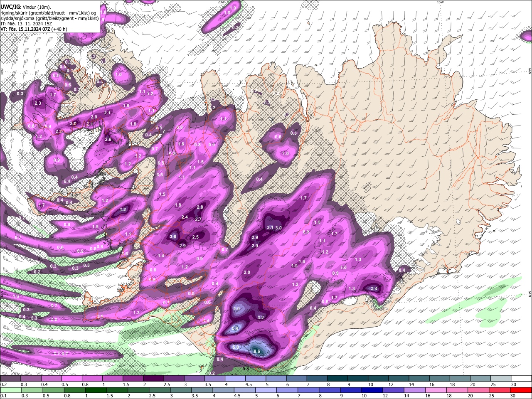
Task: Select the darkest green rain swatch from 1 to 1.5
Action: click(96, 390)
